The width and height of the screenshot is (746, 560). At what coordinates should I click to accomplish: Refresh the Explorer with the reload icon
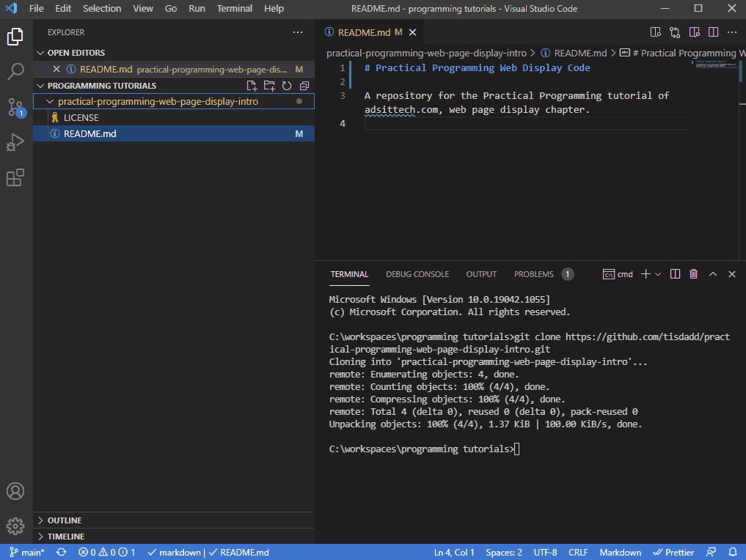[x=287, y=85]
